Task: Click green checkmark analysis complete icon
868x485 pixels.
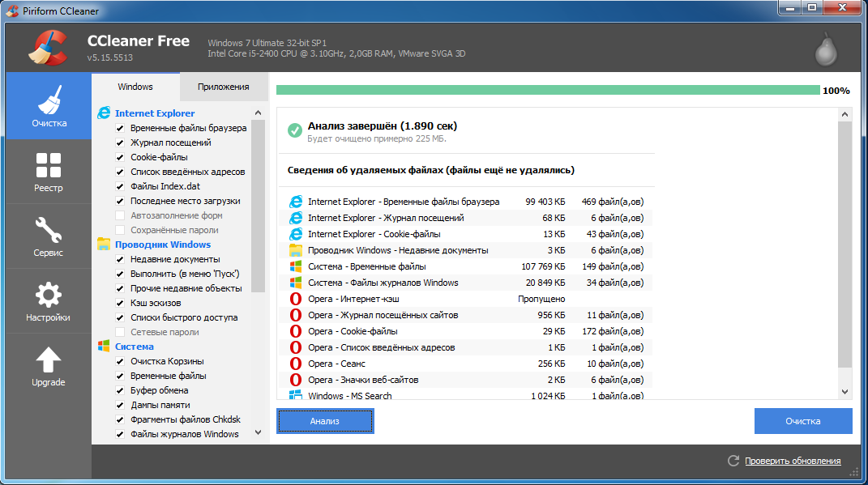Action: [x=294, y=130]
